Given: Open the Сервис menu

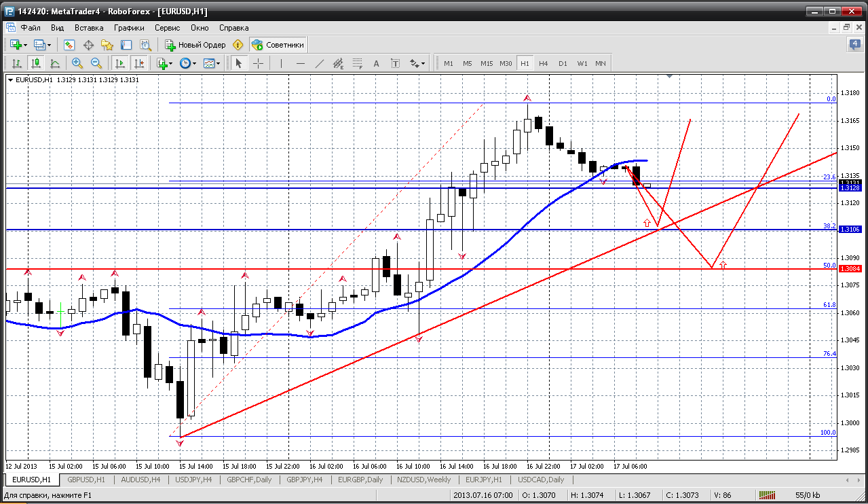Looking at the screenshot, I should pyautogui.click(x=167, y=28).
